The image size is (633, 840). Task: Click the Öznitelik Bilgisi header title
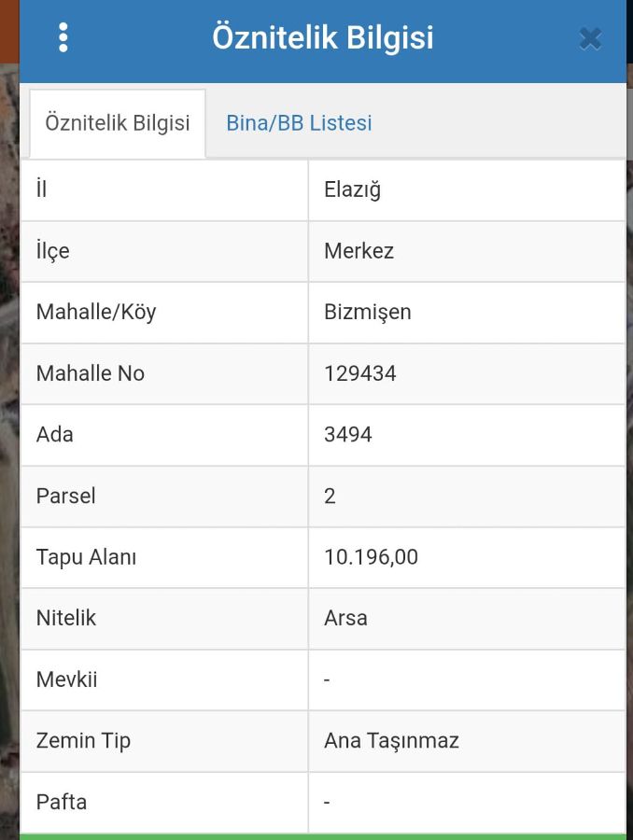pyautogui.click(x=323, y=37)
